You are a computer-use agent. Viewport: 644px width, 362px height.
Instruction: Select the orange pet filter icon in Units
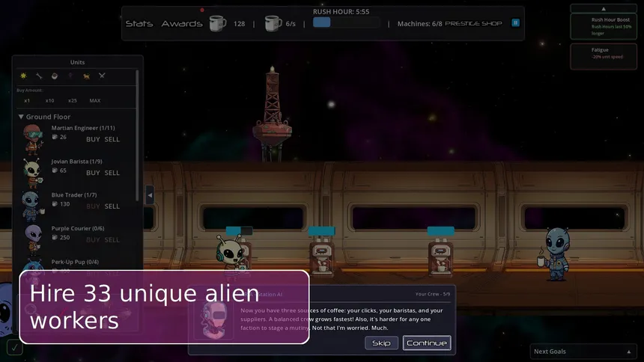(x=86, y=76)
